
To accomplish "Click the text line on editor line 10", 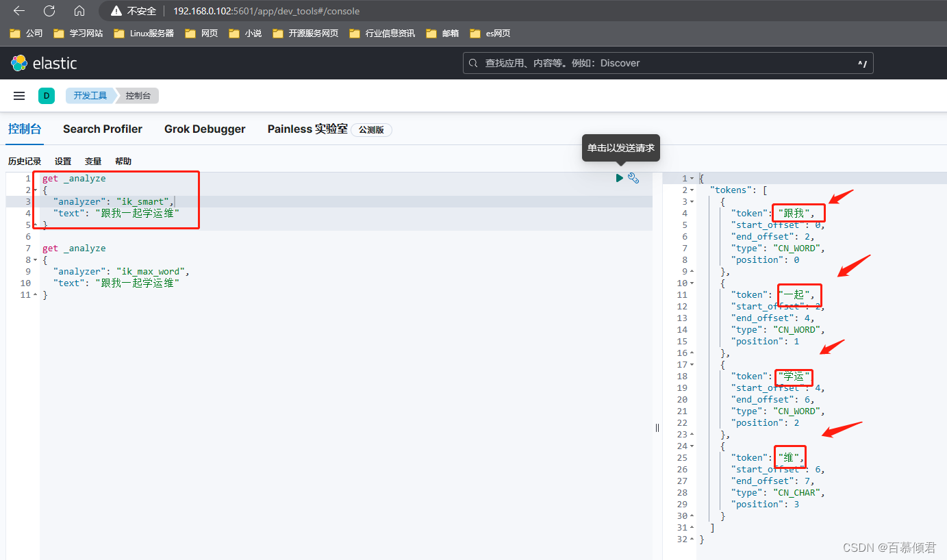I will pyautogui.click(x=116, y=283).
